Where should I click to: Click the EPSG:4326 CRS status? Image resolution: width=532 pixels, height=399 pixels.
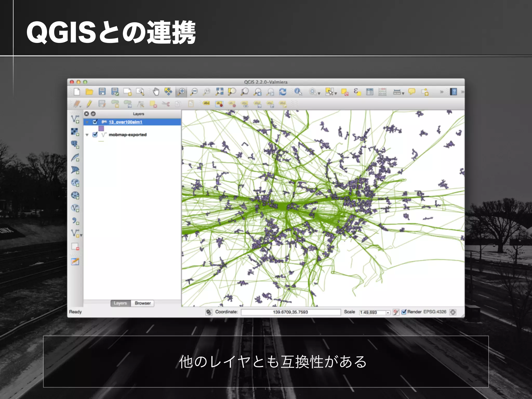click(435, 312)
